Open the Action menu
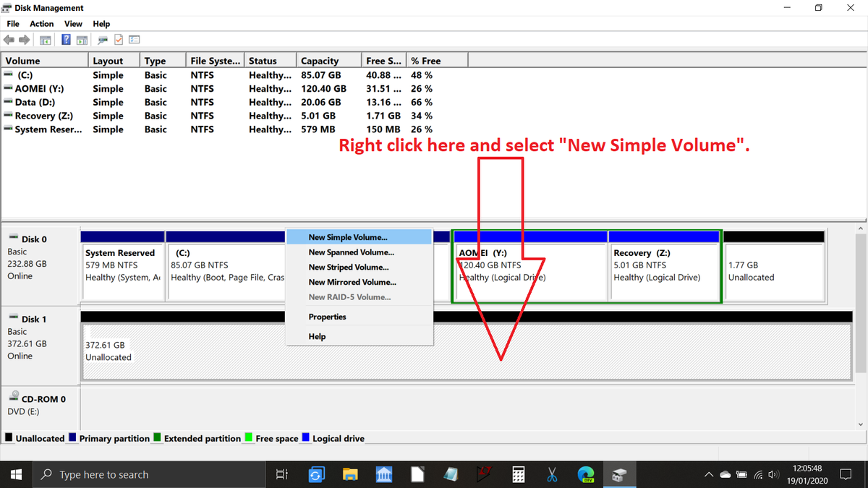Viewport: 868px width, 488px height. (42, 24)
